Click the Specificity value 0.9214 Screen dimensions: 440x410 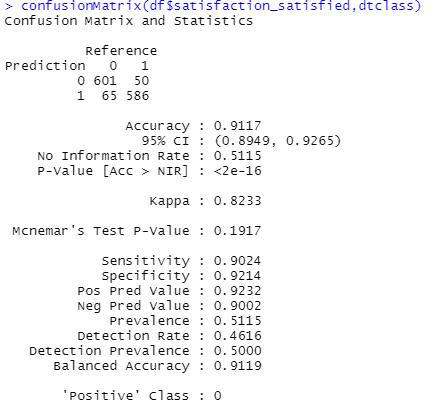[237, 276]
